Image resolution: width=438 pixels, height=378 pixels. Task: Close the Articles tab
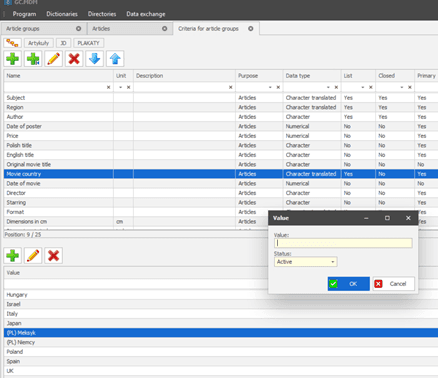pyautogui.click(x=165, y=29)
